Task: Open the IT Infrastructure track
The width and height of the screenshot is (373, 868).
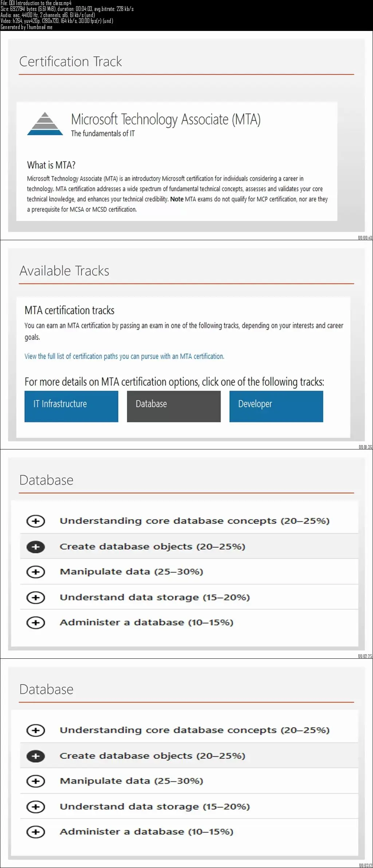Action: point(71,406)
